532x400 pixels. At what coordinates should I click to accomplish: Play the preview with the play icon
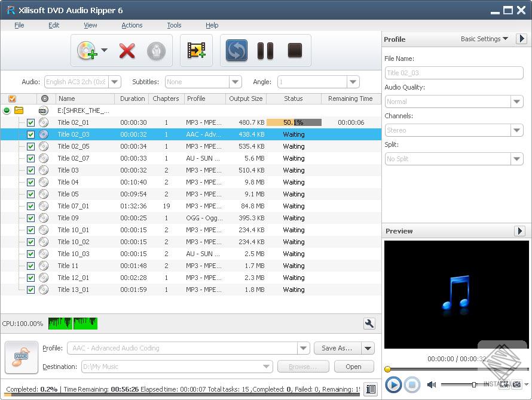coord(393,385)
